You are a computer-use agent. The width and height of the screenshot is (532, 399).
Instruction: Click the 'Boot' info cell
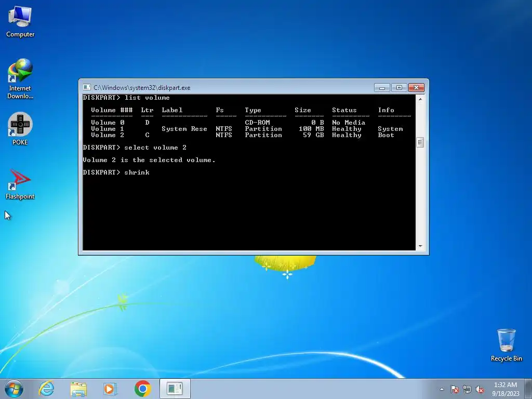click(386, 135)
